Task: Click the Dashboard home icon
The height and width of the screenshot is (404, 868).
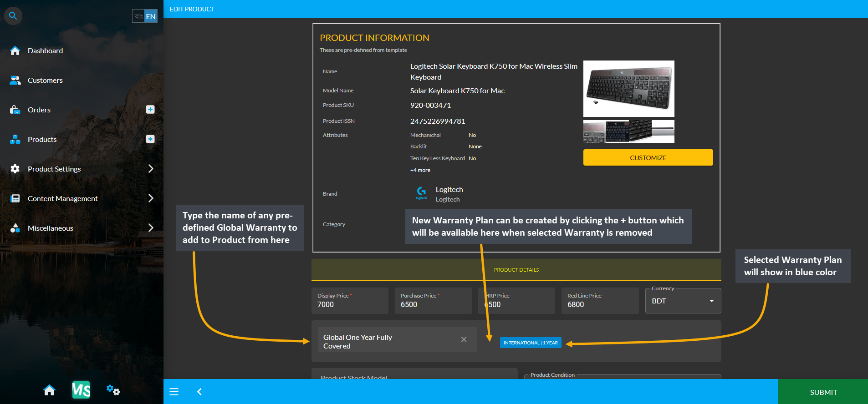Action: (x=15, y=50)
